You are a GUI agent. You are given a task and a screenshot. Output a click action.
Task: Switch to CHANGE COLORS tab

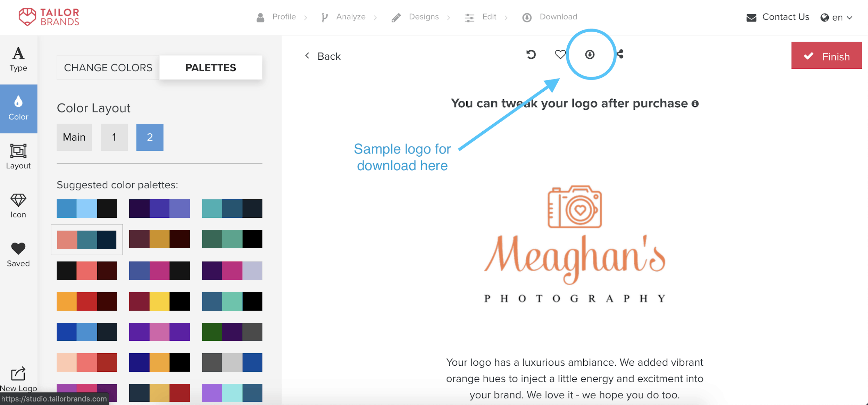tap(108, 67)
